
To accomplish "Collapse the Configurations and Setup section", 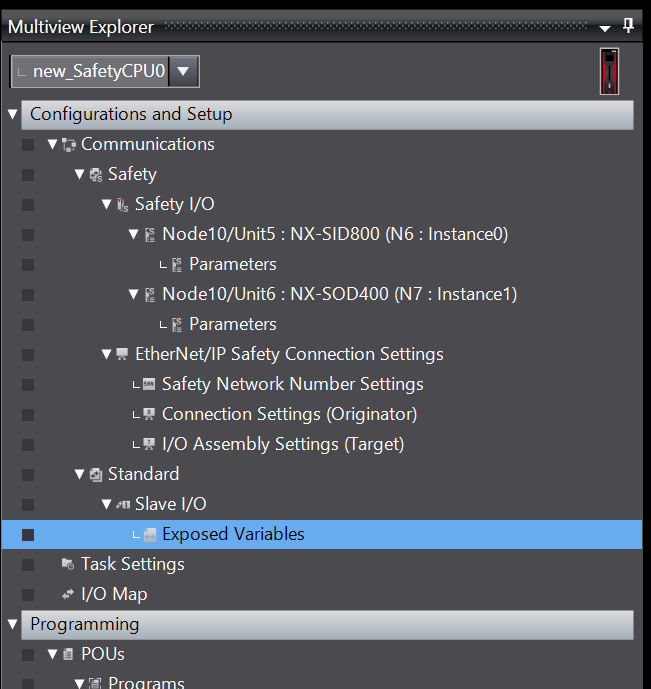I will tap(12, 115).
